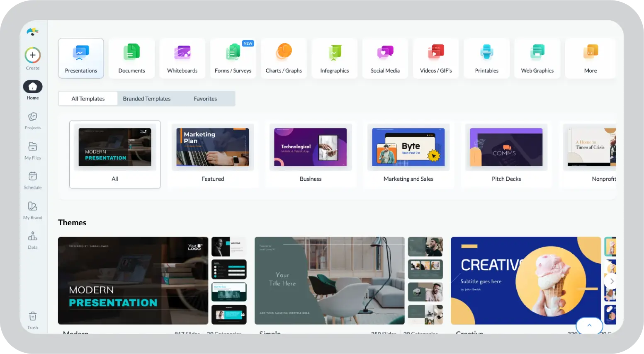Open Simple theme top small slide thumbnail

tap(425, 247)
